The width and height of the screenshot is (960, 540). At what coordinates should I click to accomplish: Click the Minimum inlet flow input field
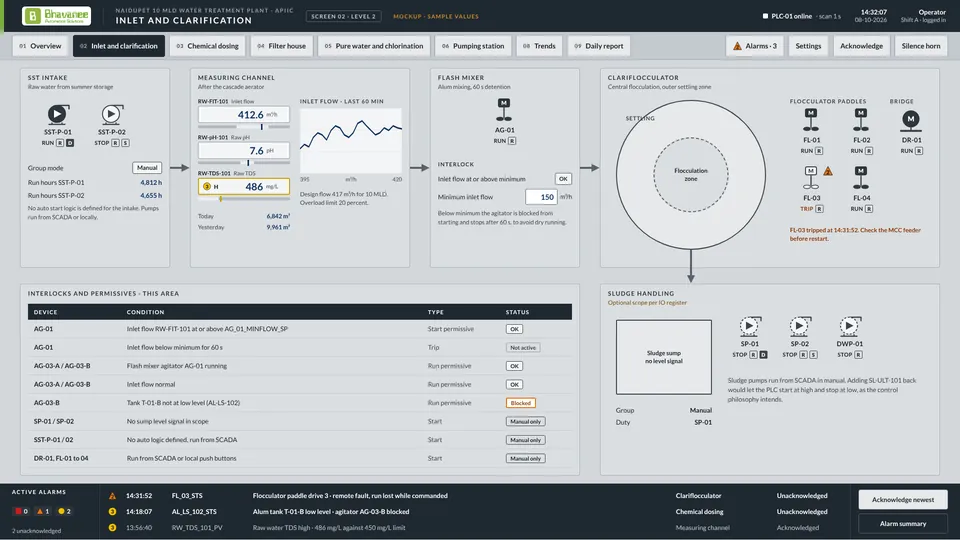541,197
